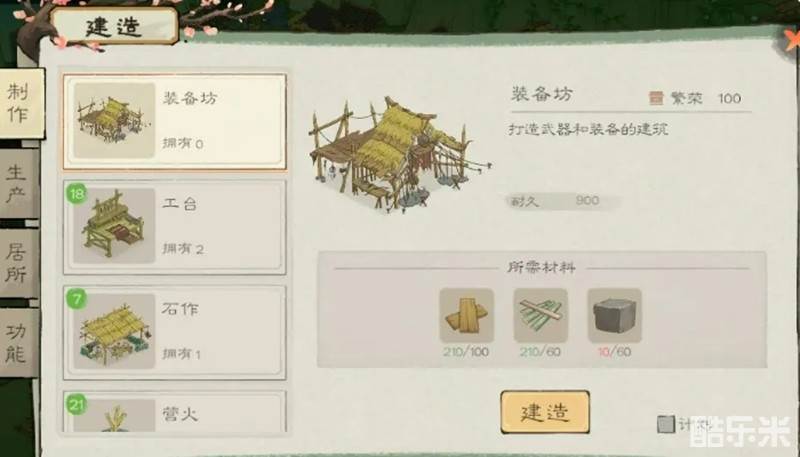
Task: Click the green badge numbered 21
Action: click(77, 405)
